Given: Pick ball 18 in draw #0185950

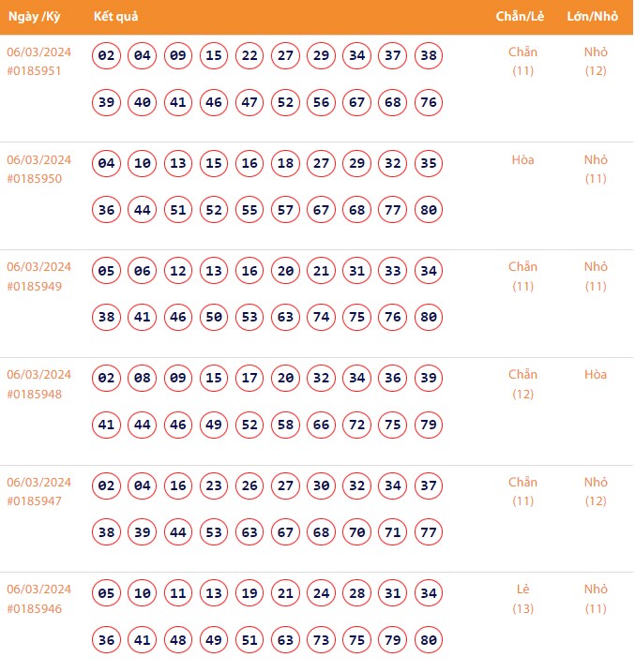Looking at the screenshot, I should click(285, 164).
